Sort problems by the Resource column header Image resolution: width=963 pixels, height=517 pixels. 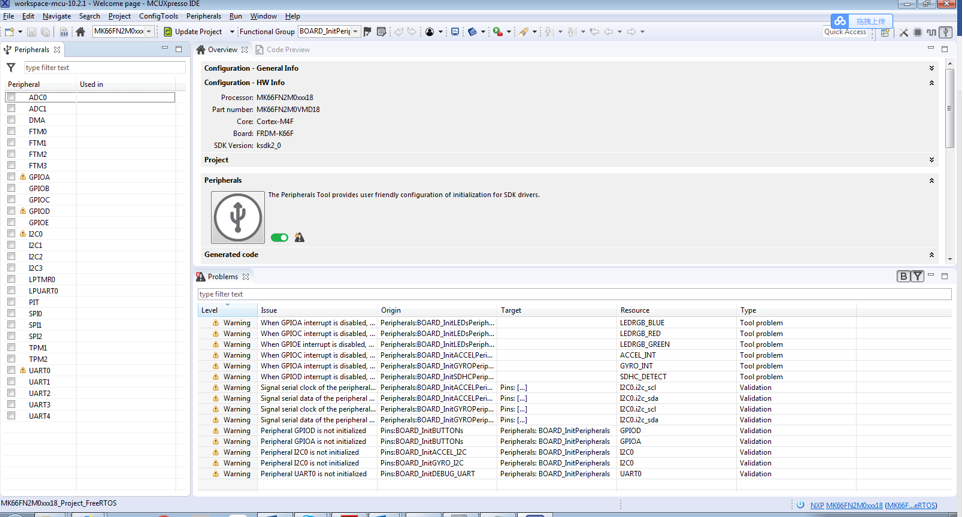coord(676,310)
